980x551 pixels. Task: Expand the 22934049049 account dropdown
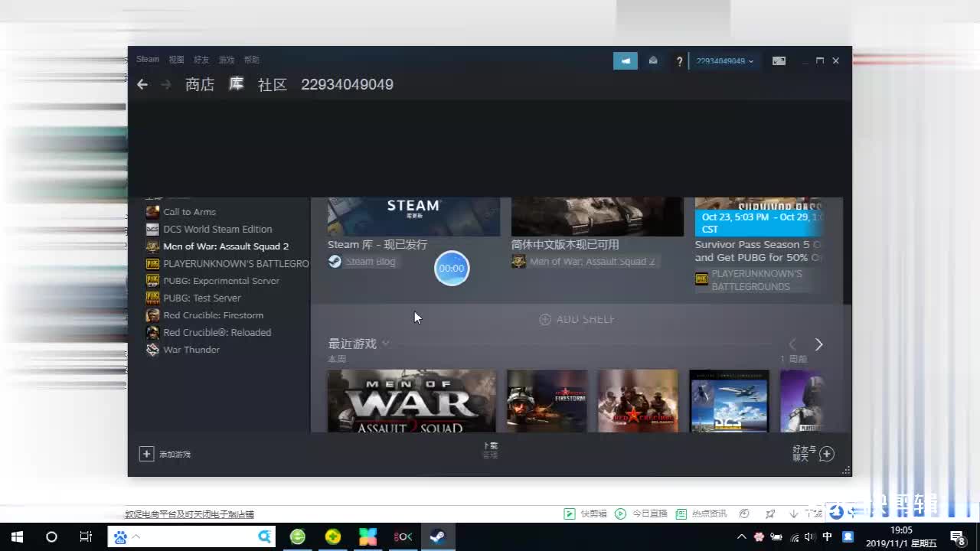click(725, 61)
